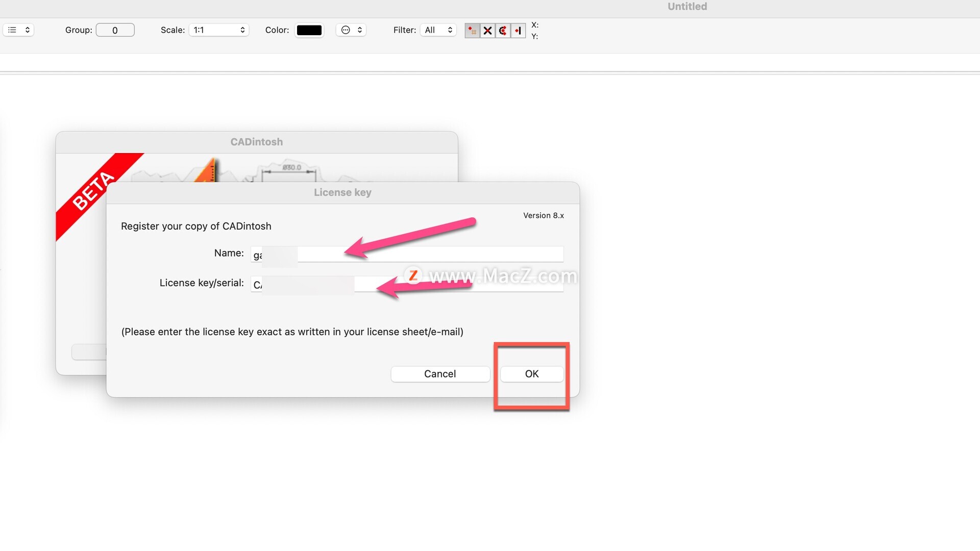The image size is (980, 551).
Task: Click Cancel in License key dialog
Action: (x=440, y=374)
